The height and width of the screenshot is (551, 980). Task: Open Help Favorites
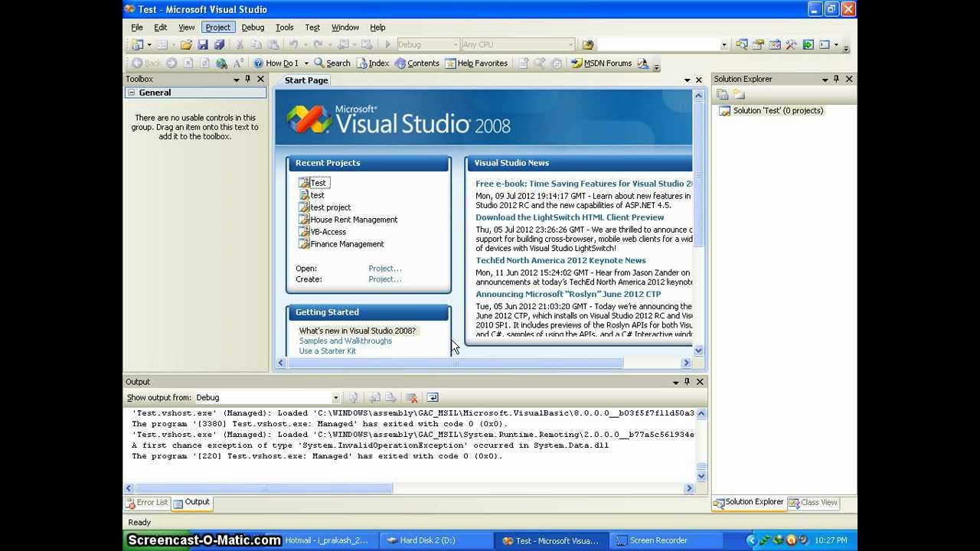(x=476, y=64)
